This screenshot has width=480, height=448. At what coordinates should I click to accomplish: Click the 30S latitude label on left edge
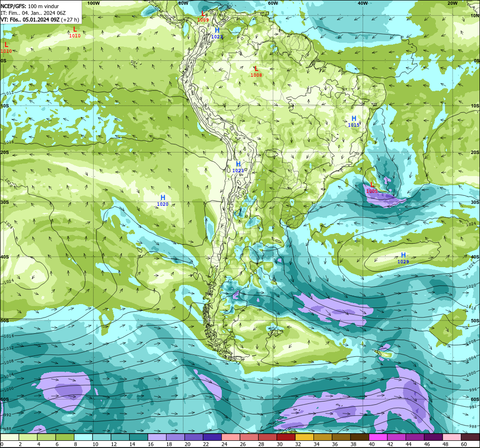(5, 202)
